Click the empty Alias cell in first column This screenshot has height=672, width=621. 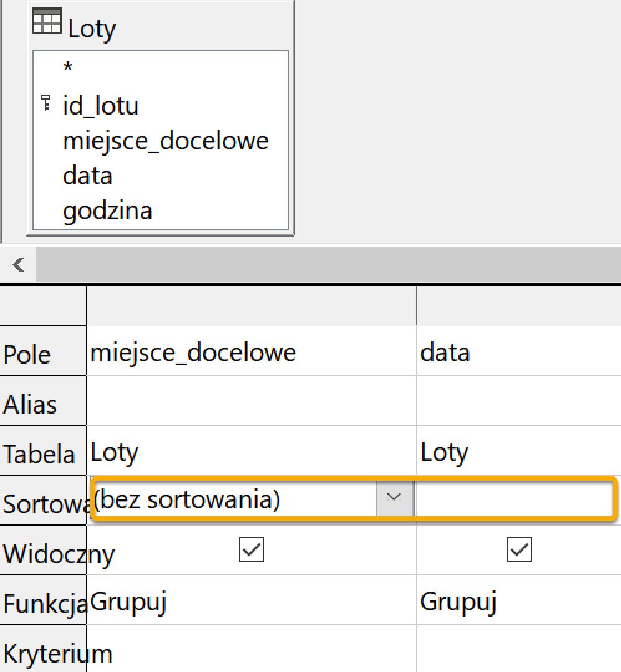(249, 401)
